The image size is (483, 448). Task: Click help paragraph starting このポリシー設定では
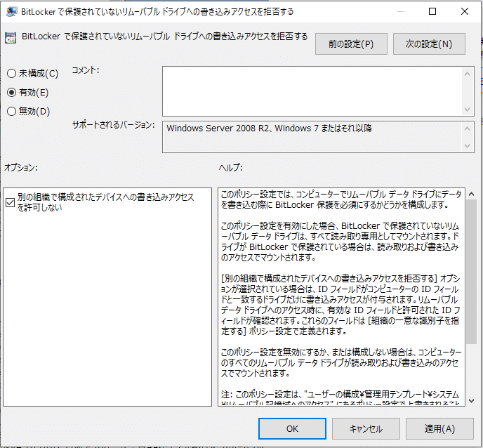(341, 199)
